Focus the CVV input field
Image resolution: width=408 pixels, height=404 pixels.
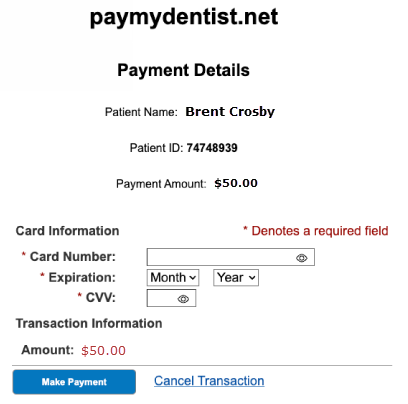(x=171, y=298)
